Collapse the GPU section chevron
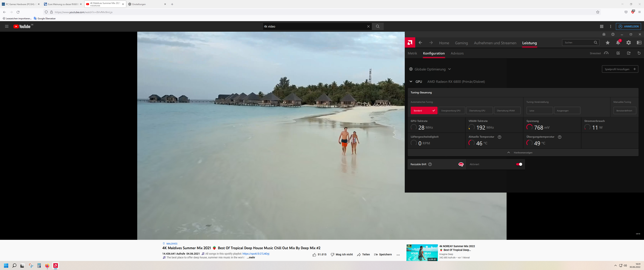 coord(411,82)
